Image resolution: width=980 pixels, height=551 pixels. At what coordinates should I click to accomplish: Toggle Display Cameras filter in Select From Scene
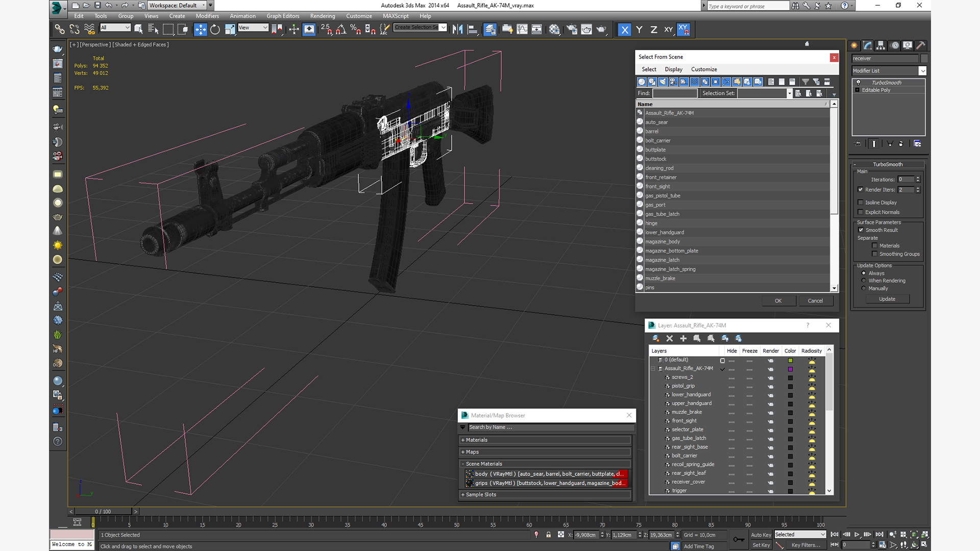673,82
